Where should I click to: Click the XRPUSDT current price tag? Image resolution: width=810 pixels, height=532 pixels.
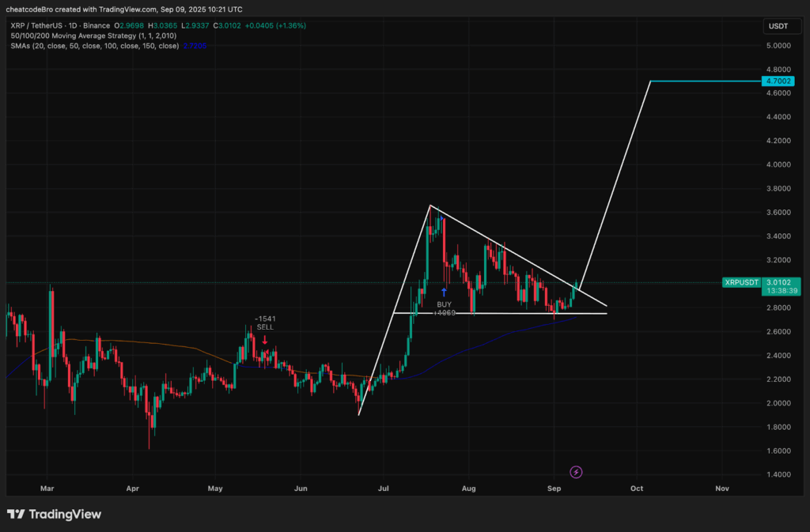[x=741, y=282]
